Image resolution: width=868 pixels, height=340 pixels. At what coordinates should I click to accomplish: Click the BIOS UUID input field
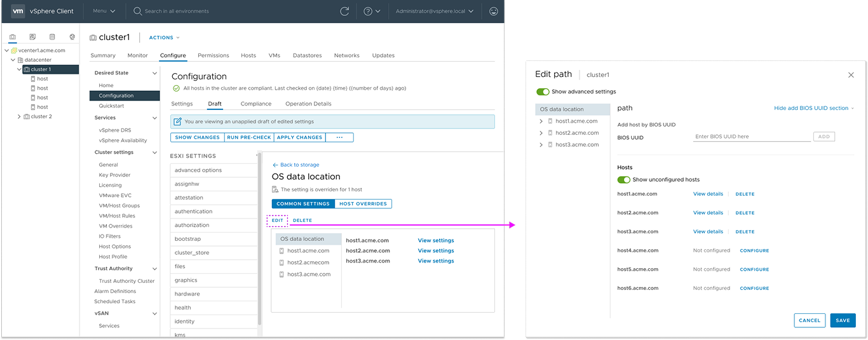(752, 137)
